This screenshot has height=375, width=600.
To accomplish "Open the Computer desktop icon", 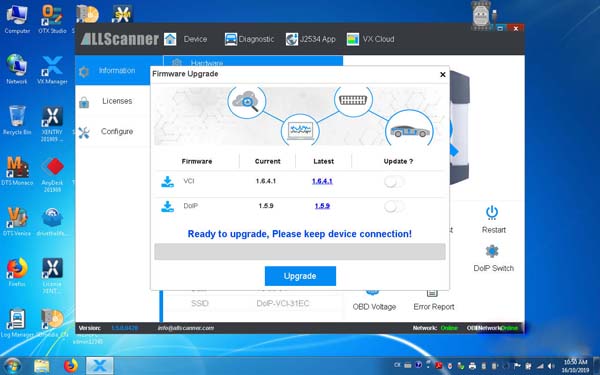I will pyautogui.click(x=17, y=19).
